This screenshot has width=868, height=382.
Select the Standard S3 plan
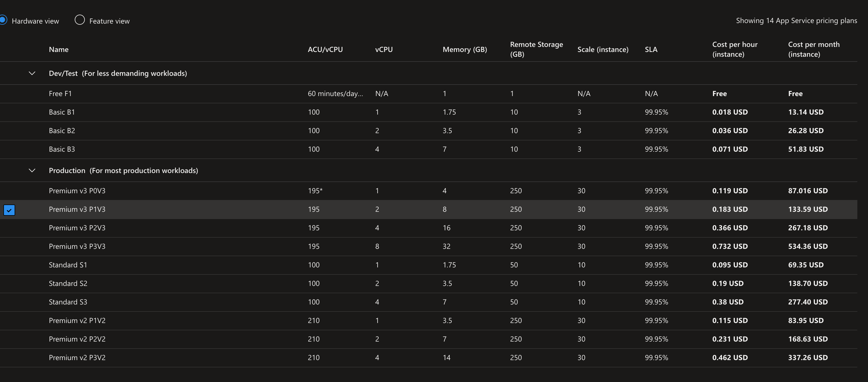coord(68,302)
